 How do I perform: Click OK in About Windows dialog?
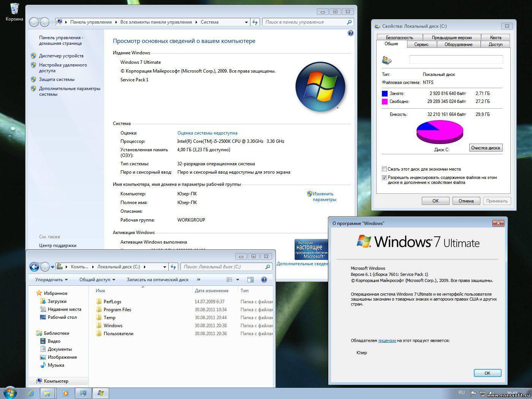488,373
